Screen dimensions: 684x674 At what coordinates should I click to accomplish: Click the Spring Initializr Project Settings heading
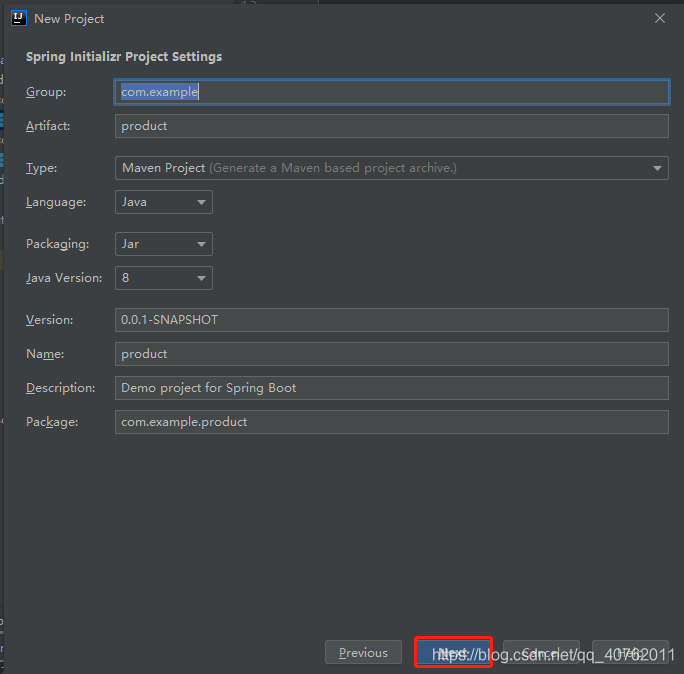[124, 57]
